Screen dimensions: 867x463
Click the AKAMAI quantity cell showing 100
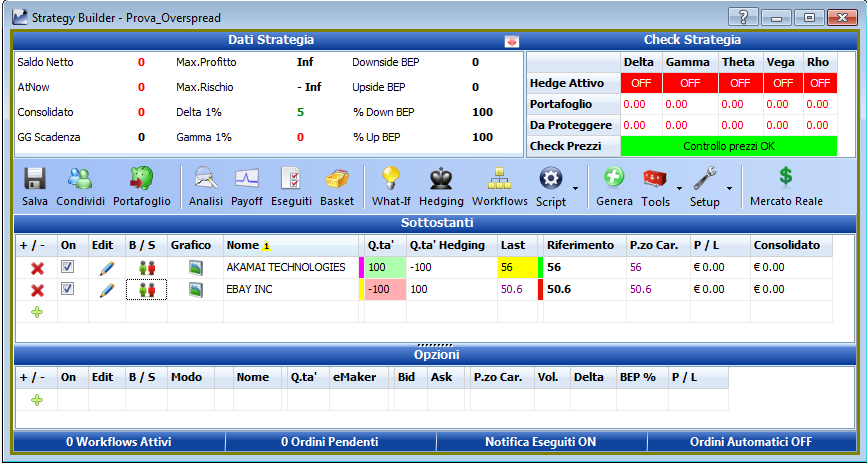coord(385,267)
